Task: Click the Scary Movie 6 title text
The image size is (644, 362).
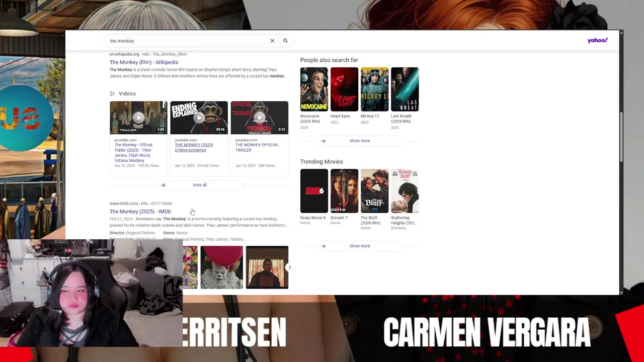Action: tap(313, 218)
